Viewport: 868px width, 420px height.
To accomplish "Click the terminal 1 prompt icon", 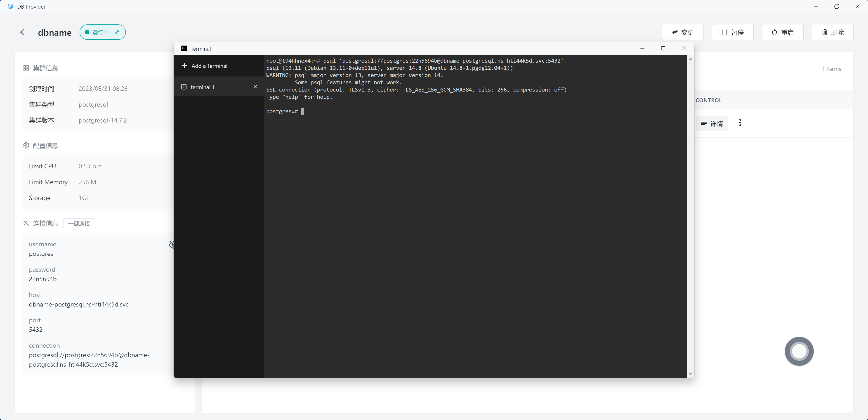I will pos(184,87).
